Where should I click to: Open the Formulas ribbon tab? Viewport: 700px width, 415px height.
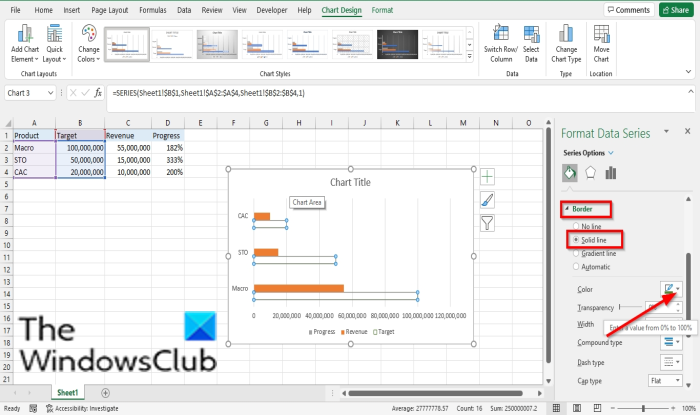click(153, 10)
